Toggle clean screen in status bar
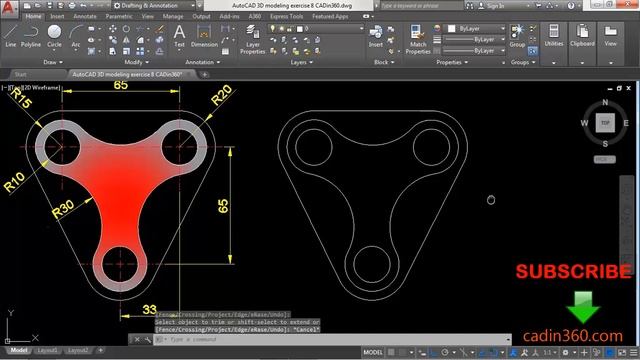The height and width of the screenshot is (360, 640). 622,352
